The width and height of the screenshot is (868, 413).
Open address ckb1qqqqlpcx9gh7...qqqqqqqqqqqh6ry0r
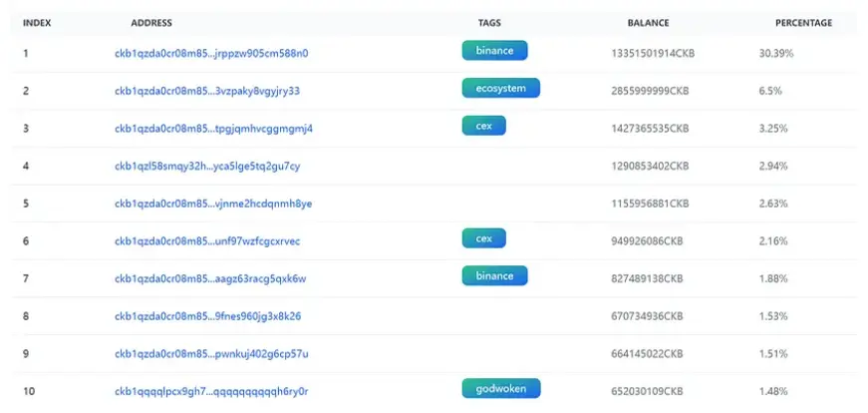tap(211, 391)
